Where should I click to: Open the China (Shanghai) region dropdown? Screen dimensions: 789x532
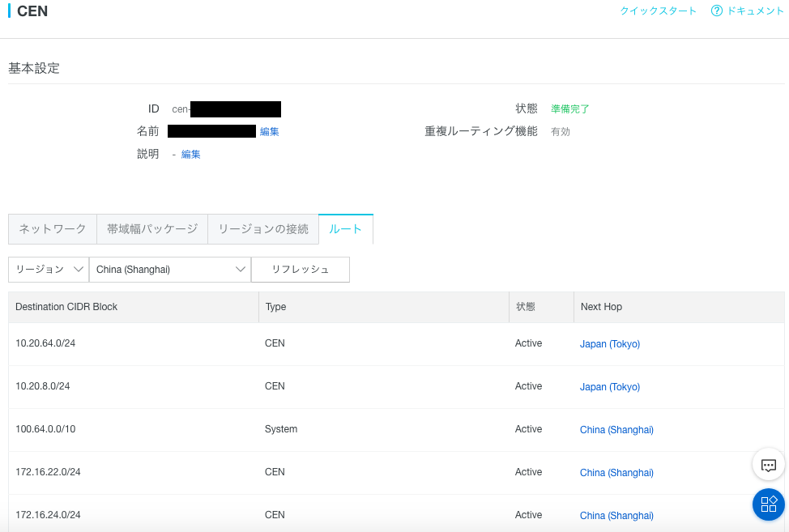(170, 270)
